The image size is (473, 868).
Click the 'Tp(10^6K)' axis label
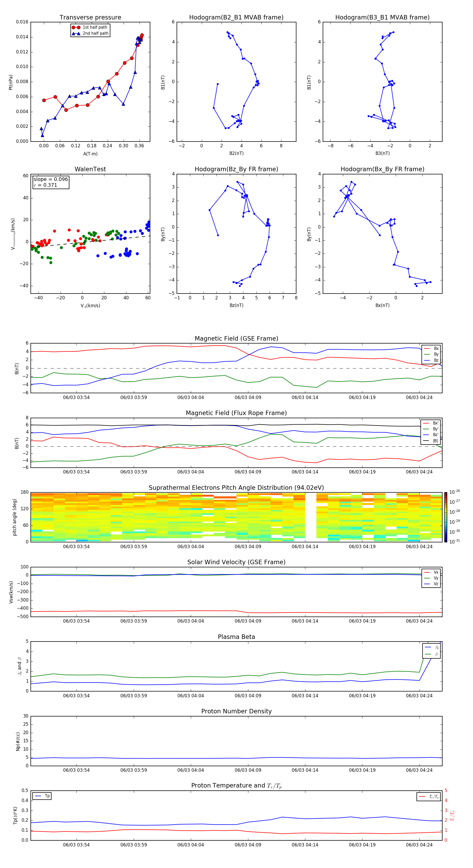coord(15,815)
